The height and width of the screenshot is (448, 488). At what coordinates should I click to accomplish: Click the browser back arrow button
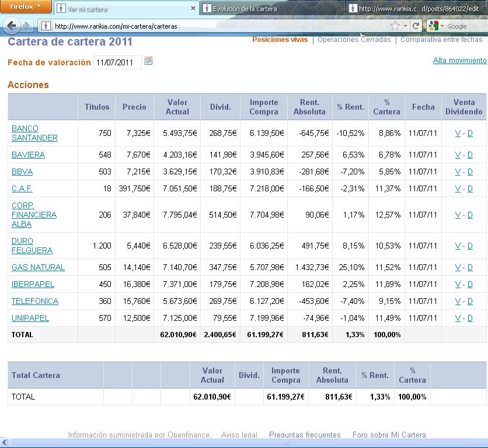11,26
